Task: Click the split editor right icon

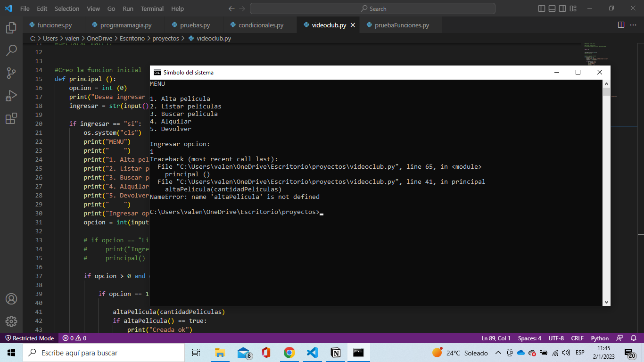Action: (x=621, y=25)
